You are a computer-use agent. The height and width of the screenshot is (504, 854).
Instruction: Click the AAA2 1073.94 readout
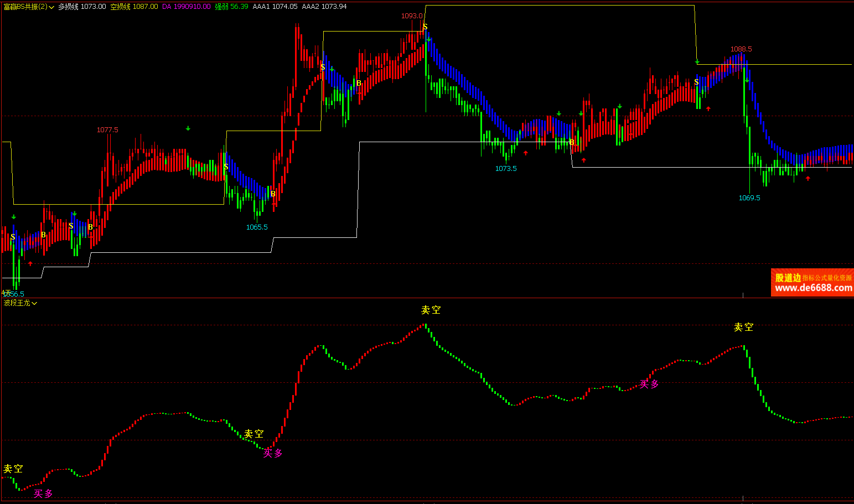pos(324,7)
